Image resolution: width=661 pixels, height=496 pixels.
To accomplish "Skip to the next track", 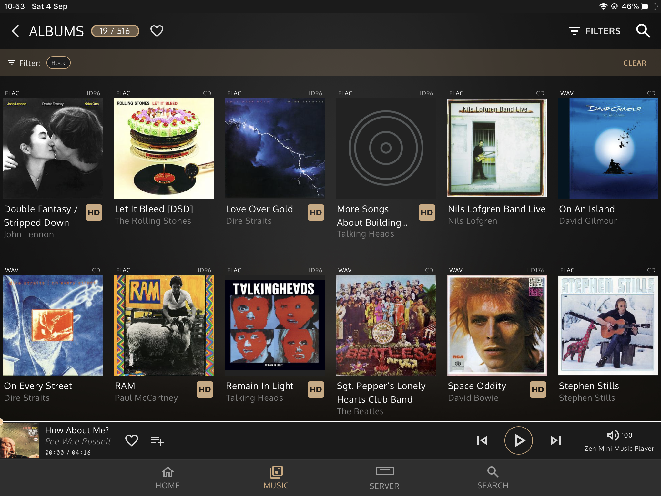I will 556,440.
